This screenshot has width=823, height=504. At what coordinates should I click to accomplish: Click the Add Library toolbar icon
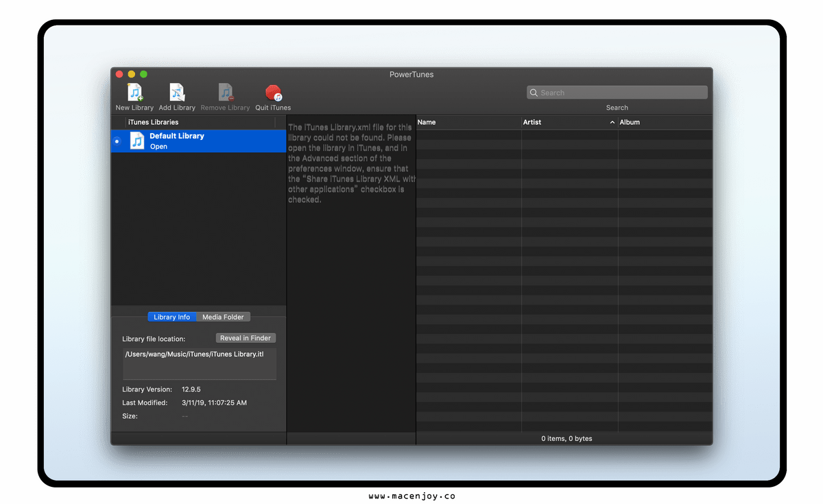(178, 93)
